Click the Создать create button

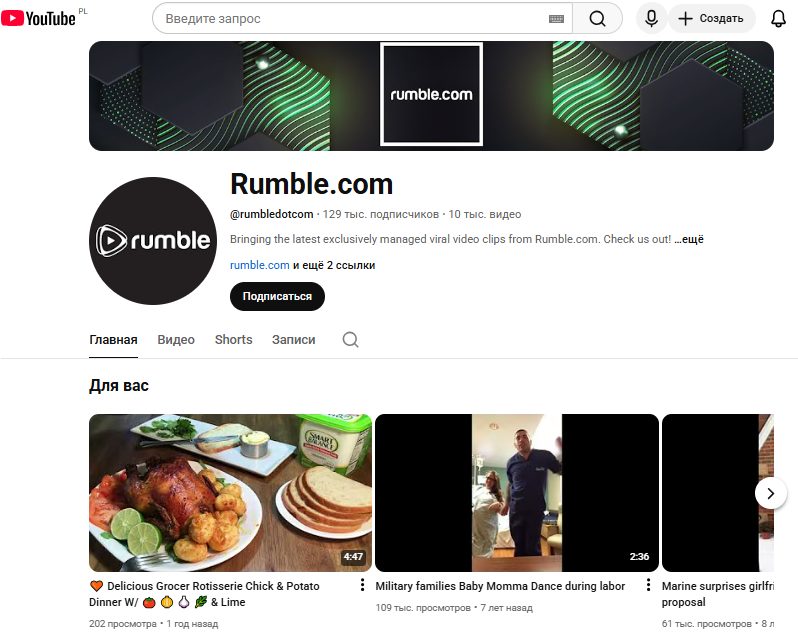pyautogui.click(x=711, y=19)
